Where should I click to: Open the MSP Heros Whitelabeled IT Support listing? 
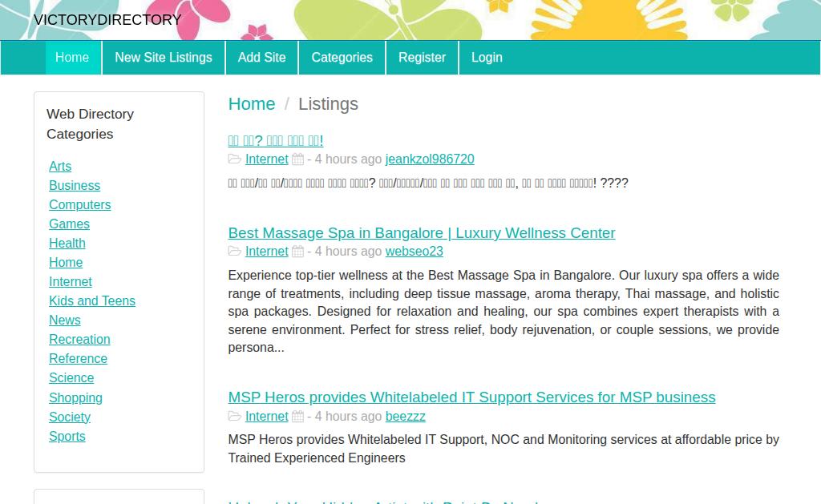pyautogui.click(x=471, y=397)
